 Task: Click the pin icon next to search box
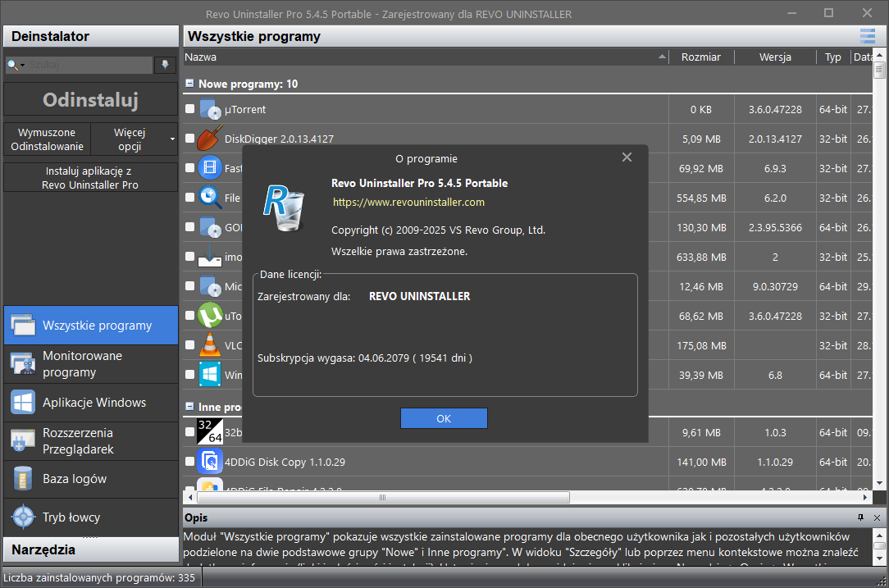pyautogui.click(x=165, y=65)
